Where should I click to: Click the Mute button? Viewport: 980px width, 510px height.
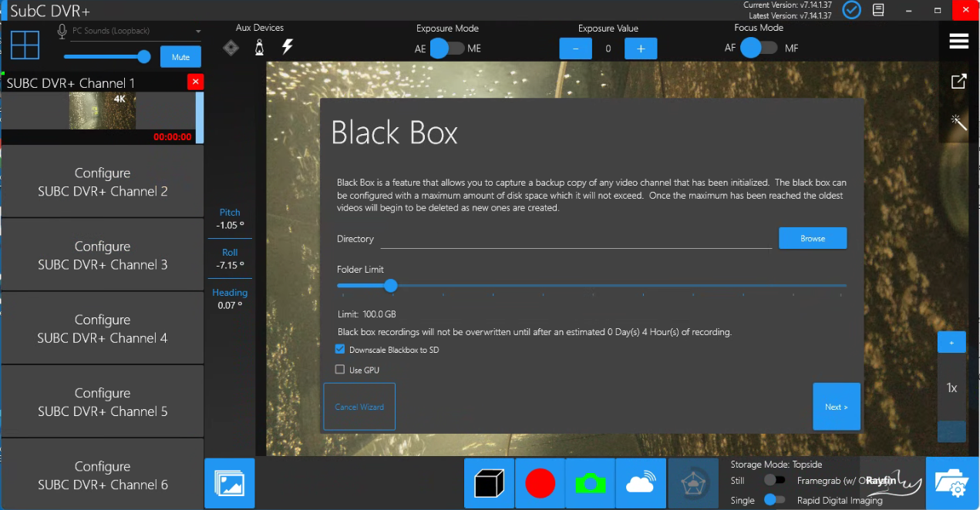pyautogui.click(x=180, y=57)
